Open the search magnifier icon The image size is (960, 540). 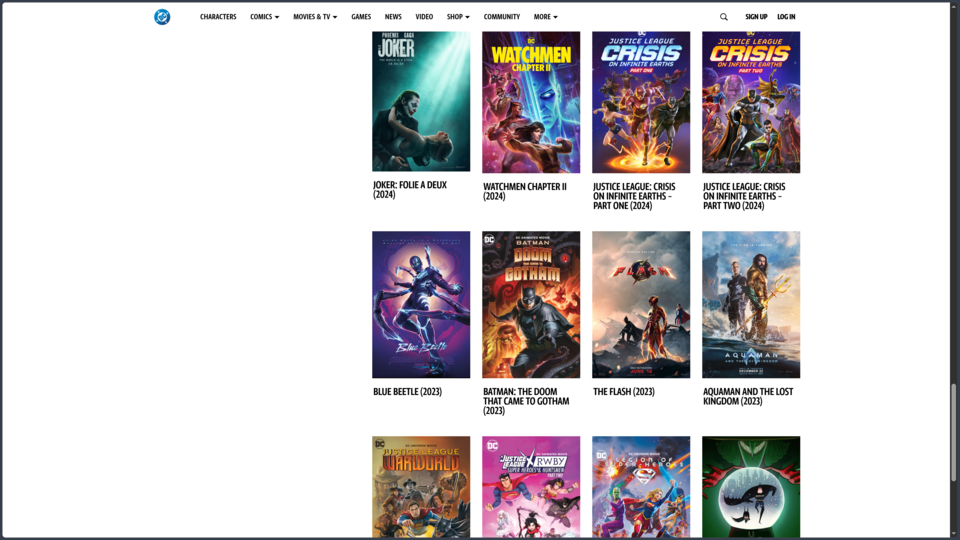click(x=724, y=17)
